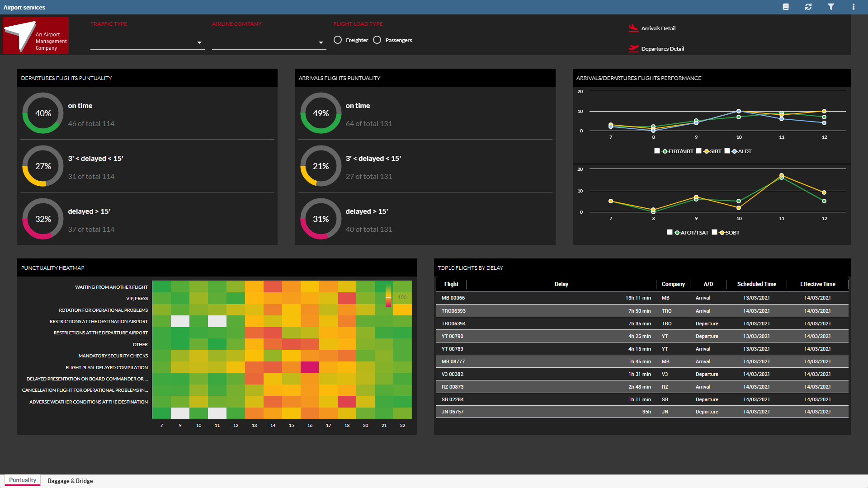Click the heatmap color scale legend

(388, 296)
